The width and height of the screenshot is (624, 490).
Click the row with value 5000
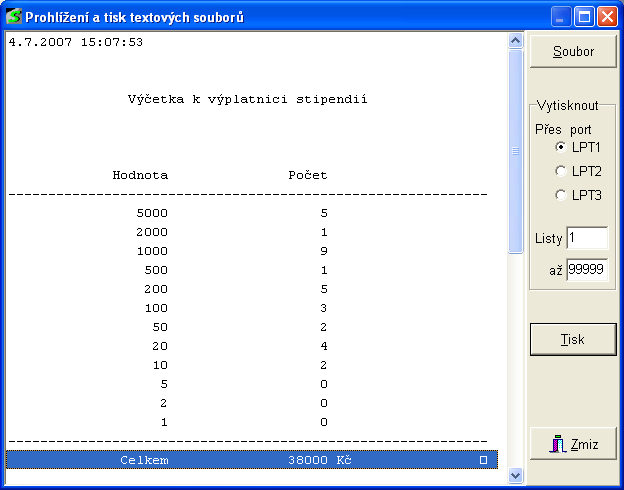coord(250,213)
